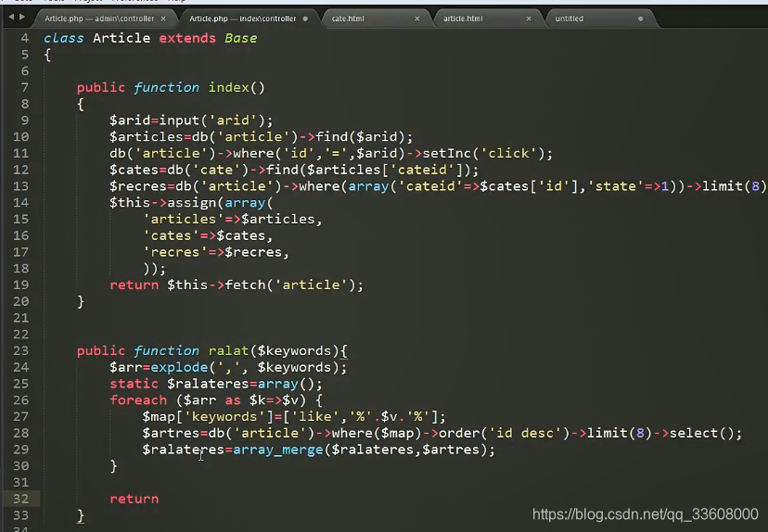768x532 pixels.
Task: Open the cate.html tab
Action: (348, 19)
